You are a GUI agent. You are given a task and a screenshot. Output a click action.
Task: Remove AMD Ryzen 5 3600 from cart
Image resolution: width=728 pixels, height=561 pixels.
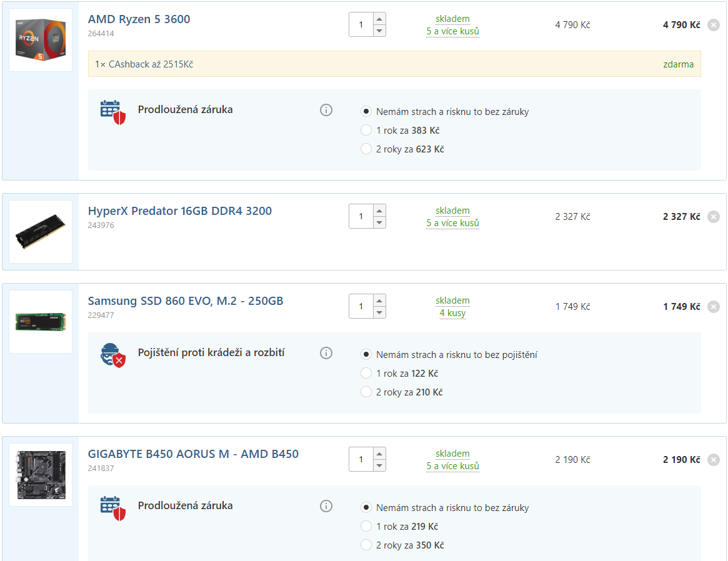point(714,25)
